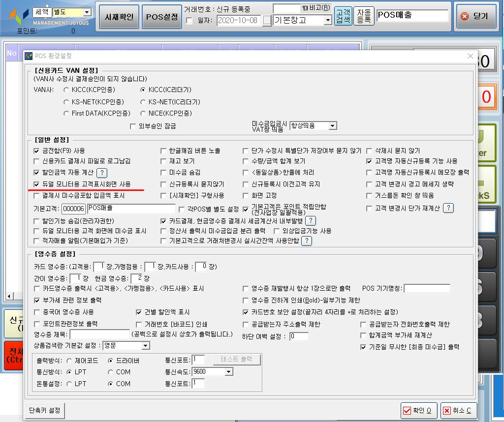The width and height of the screenshot is (504, 422).
Task: Select KICC(KCP인증) VAN radio option
Action: tap(66, 90)
